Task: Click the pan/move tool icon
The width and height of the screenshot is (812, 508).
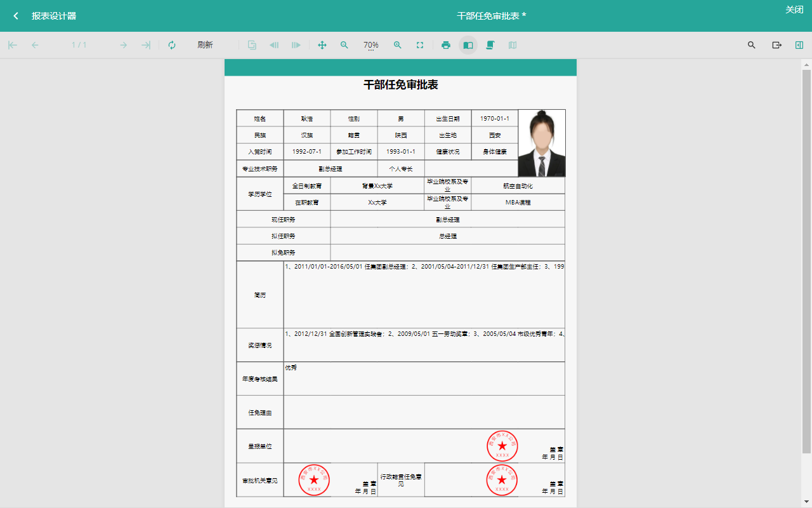Action: point(322,45)
